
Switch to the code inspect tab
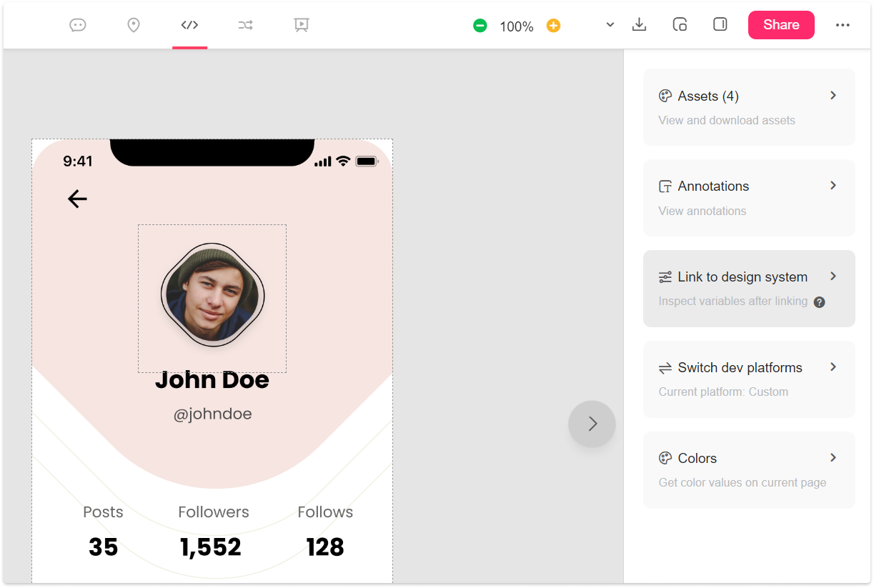pyautogui.click(x=189, y=25)
